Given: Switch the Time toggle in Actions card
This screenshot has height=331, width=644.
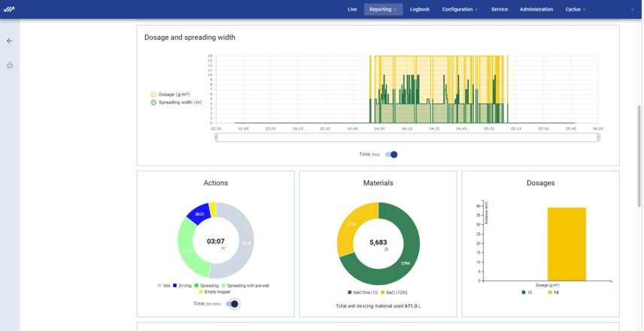Looking at the screenshot, I should click(232, 304).
